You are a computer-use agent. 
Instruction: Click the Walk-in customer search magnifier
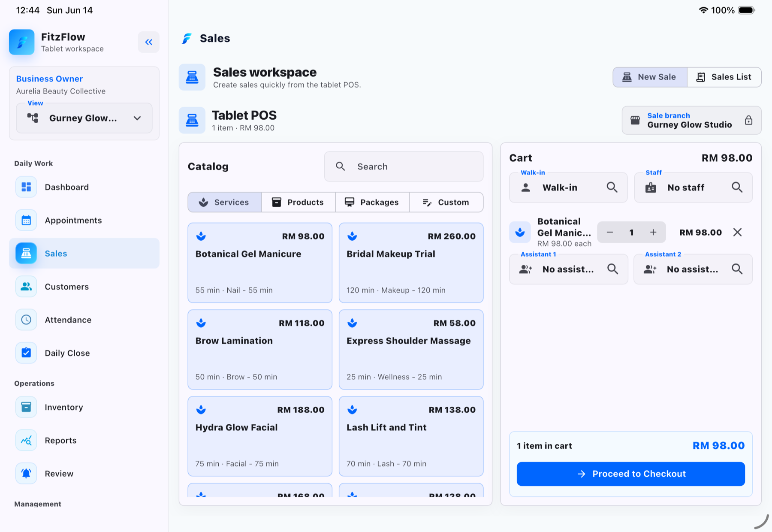pyautogui.click(x=612, y=187)
